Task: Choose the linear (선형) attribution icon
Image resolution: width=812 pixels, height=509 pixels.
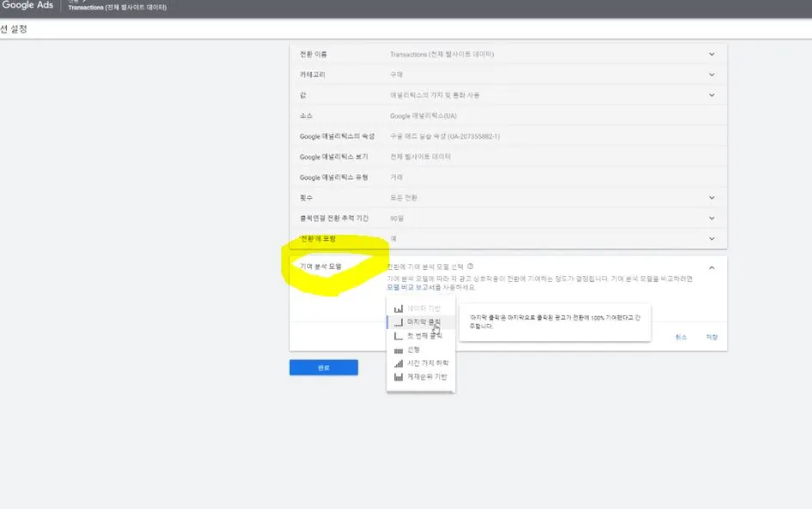Action: 397,350
